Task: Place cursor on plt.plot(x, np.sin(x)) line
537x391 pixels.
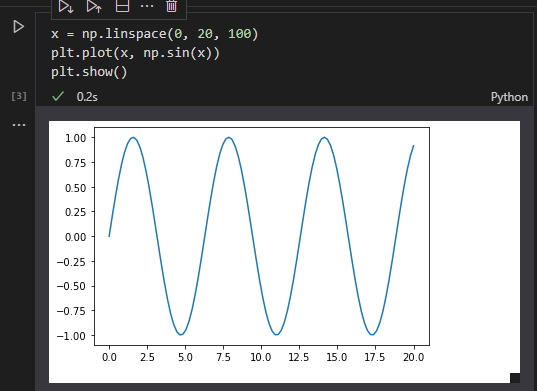Action: 135,53
